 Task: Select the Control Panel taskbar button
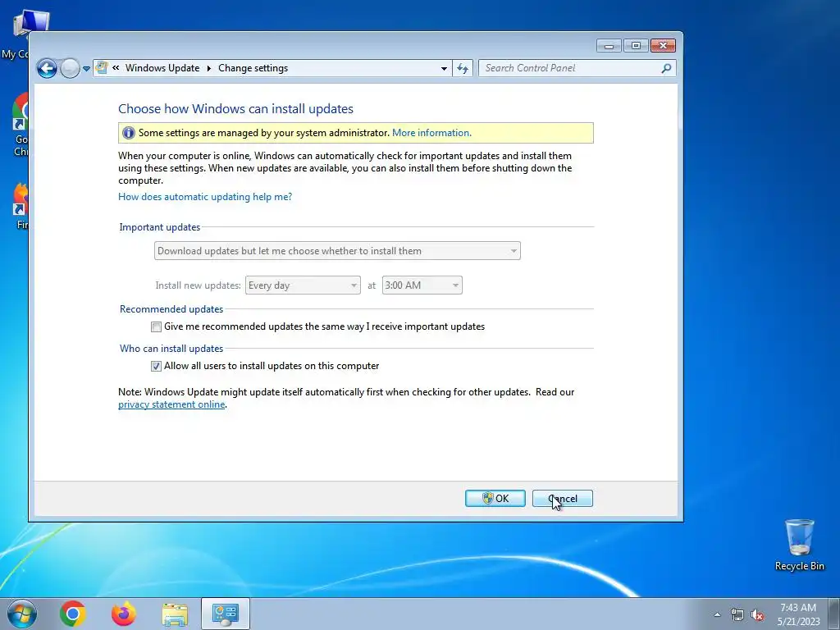[x=226, y=614]
